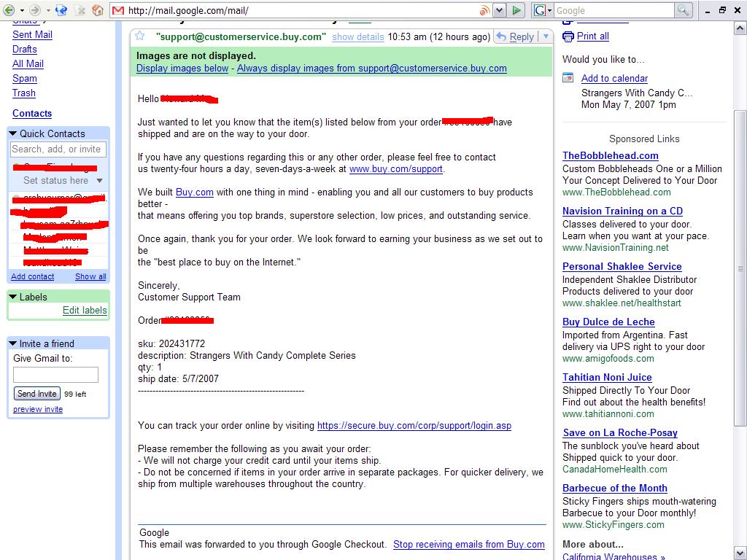Click the Print all link

592,36
